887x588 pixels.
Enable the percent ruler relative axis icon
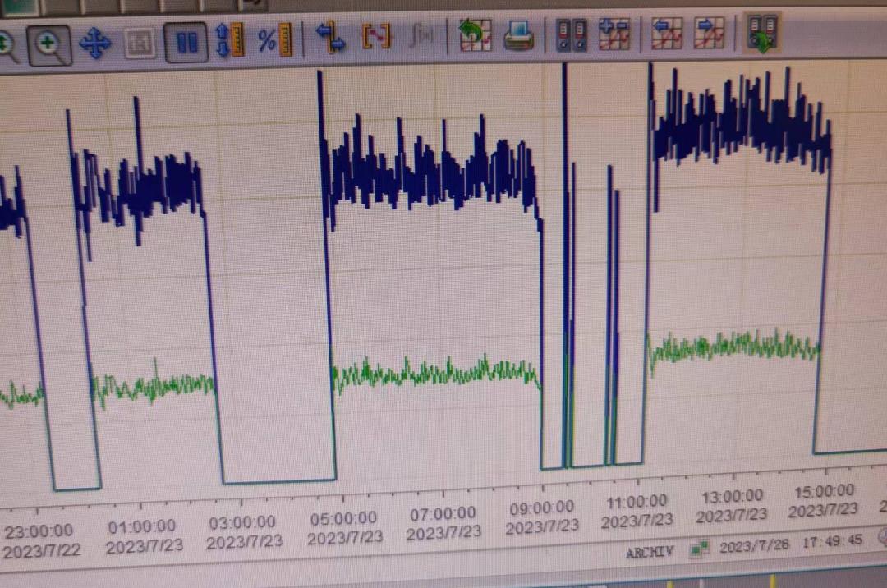275,40
